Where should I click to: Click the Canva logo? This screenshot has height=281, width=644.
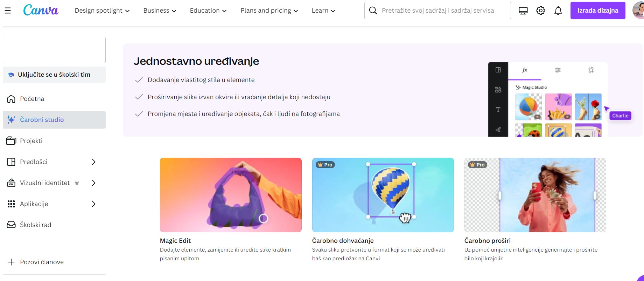41,10
